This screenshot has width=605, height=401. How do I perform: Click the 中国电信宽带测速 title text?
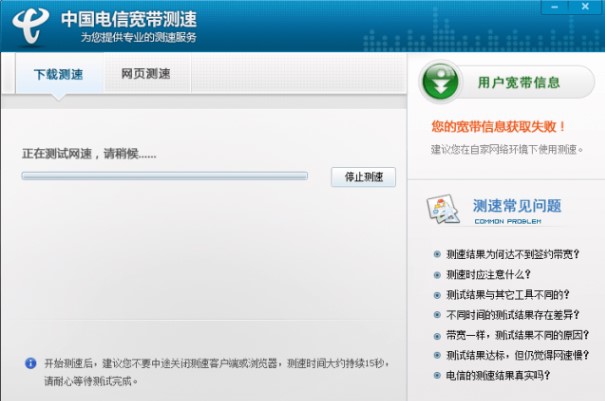point(129,19)
